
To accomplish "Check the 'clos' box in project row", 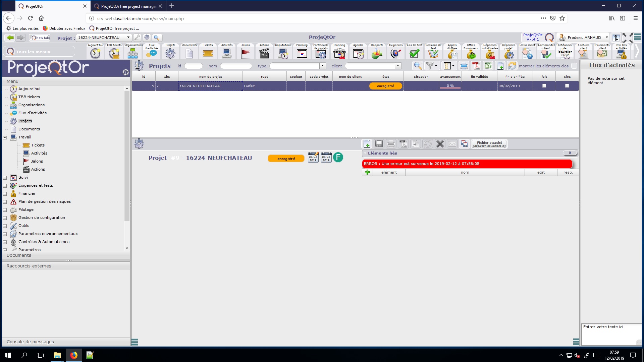I will [x=567, y=86].
